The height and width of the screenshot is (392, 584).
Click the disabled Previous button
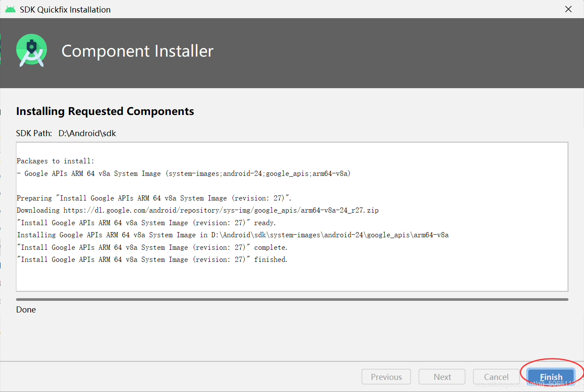(x=386, y=377)
